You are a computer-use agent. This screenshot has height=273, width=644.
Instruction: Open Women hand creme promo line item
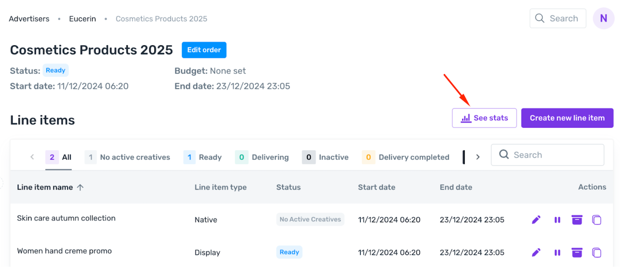tap(64, 251)
